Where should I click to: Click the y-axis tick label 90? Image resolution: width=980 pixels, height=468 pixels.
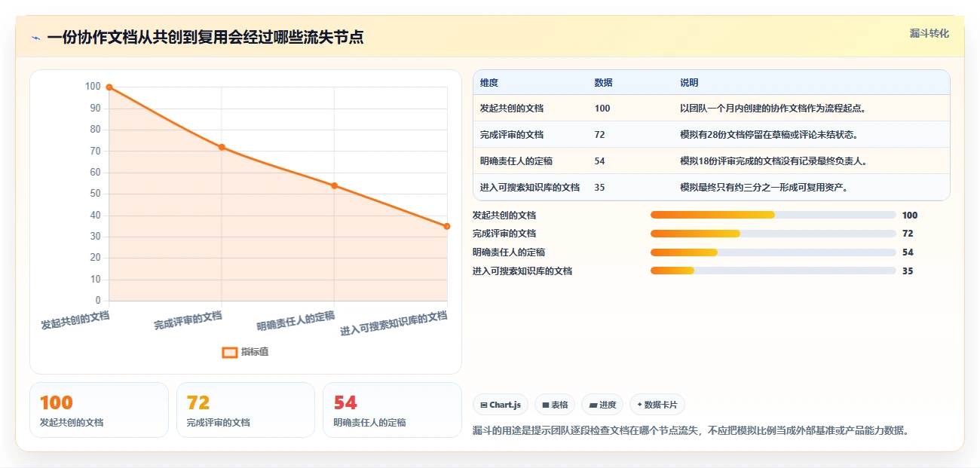93,109
